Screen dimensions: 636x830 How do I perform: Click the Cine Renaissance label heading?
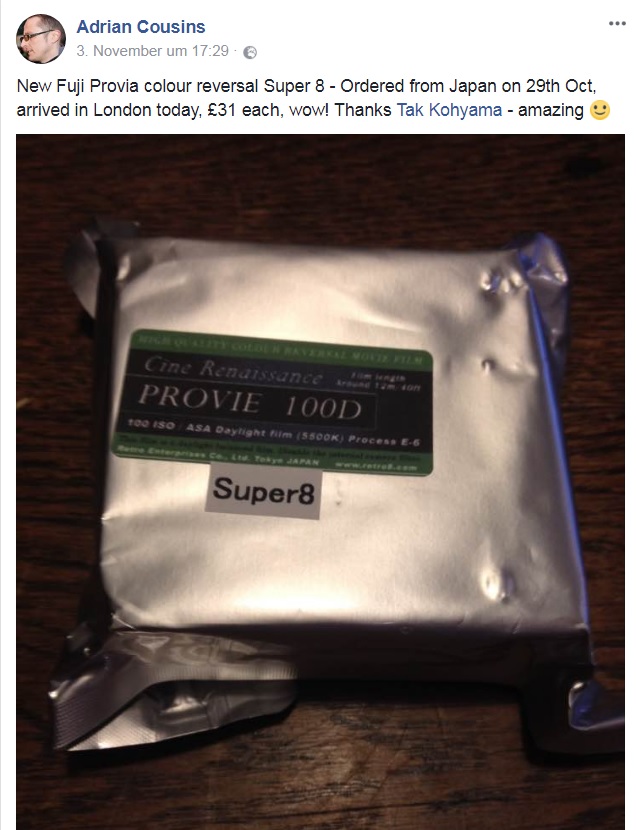point(233,368)
